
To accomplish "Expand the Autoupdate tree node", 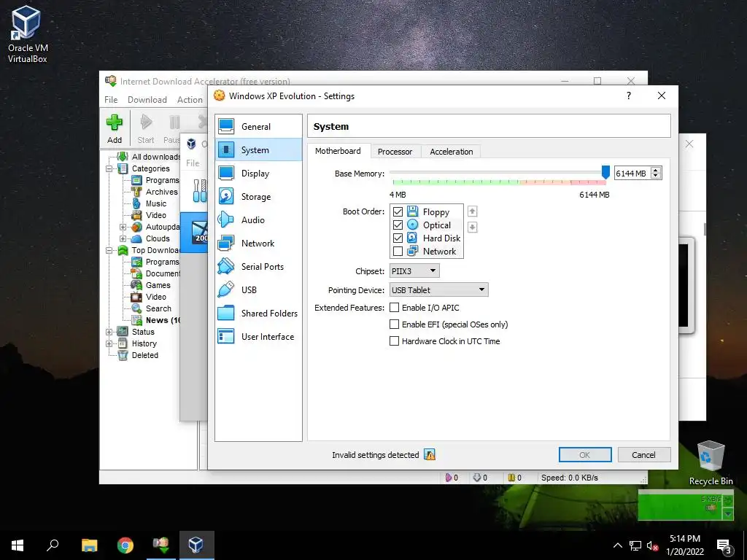I will click(x=123, y=227).
